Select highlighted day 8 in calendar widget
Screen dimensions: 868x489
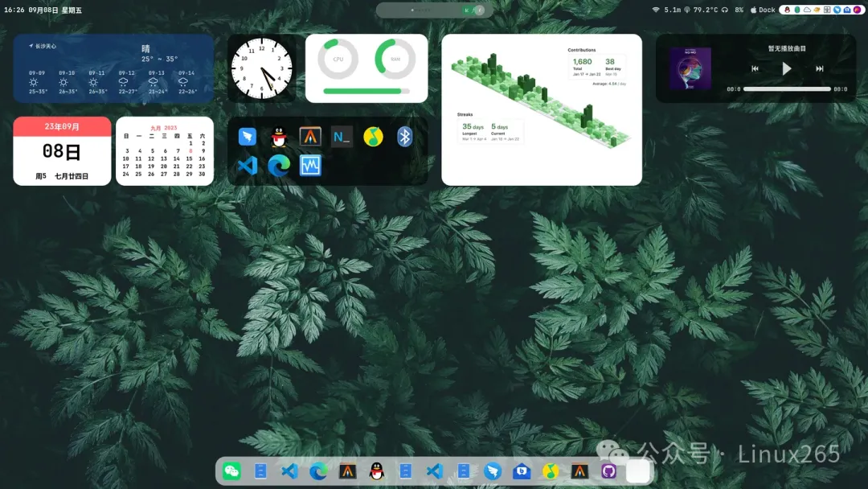click(x=190, y=150)
